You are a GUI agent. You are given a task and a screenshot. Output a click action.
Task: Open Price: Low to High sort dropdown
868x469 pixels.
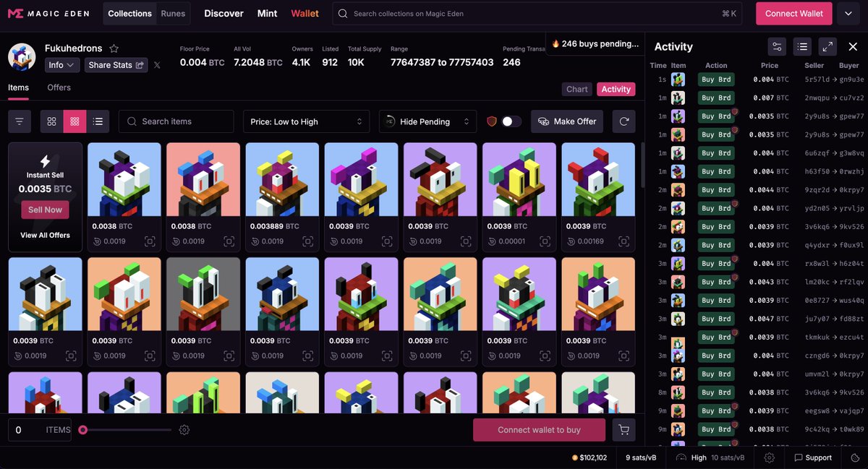click(306, 121)
